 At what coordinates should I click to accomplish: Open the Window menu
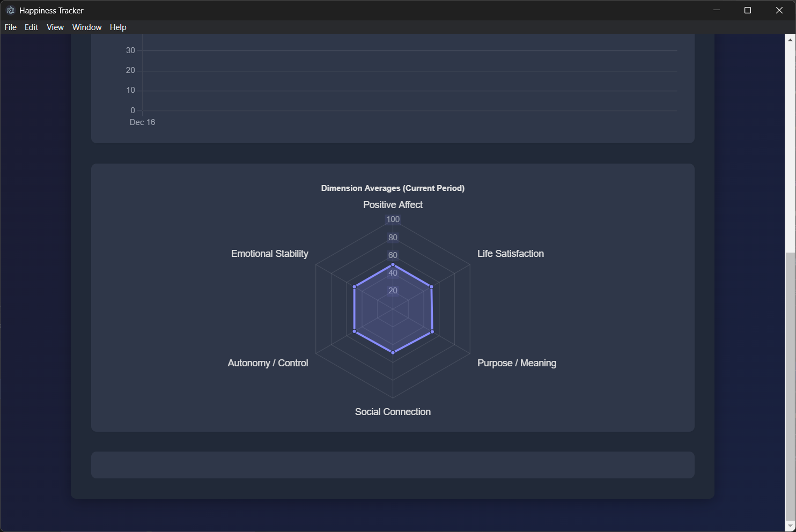(x=87, y=27)
